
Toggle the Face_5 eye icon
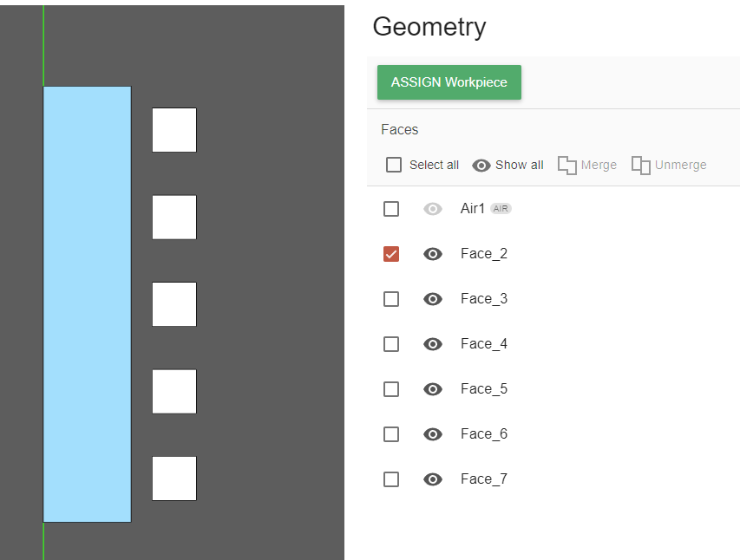[x=433, y=389]
